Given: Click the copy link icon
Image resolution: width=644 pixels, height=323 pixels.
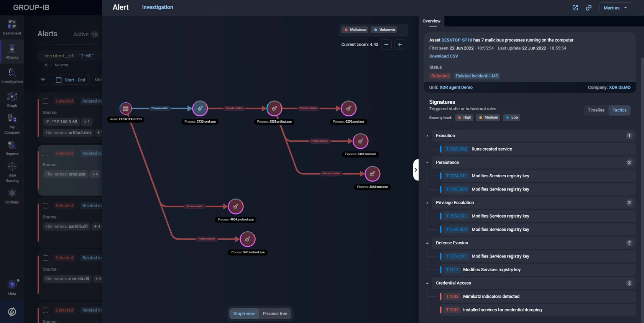Looking at the screenshot, I should 588,8.
